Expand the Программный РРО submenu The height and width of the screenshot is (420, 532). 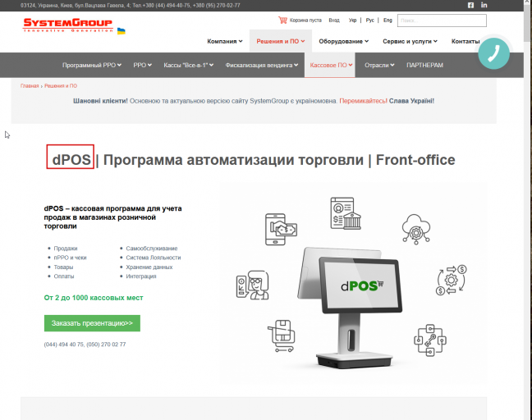[x=92, y=65]
